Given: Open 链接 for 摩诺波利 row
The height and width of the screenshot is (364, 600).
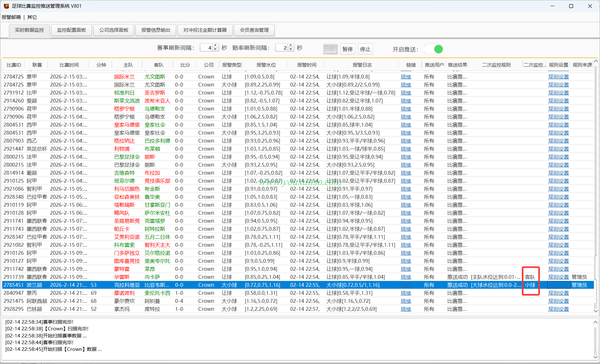Looking at the screenshot, I should pyautogui.click(x=406, y=293).
